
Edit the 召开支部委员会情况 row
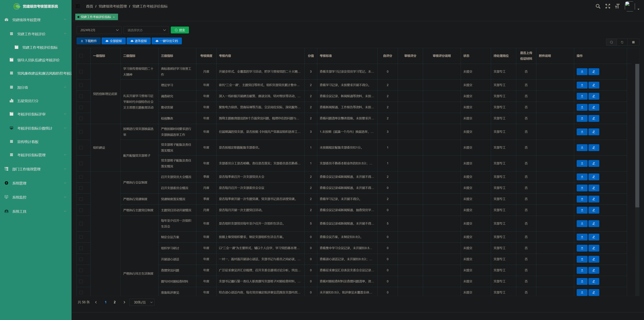[594, 188]
